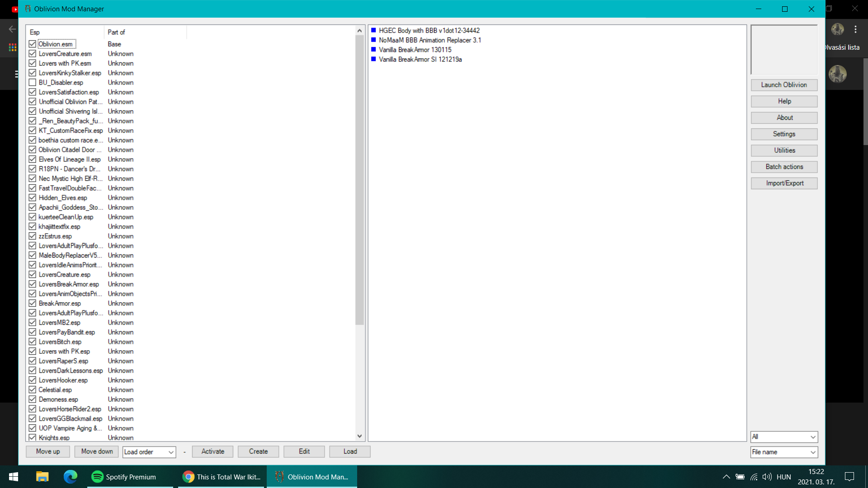Viewport: 868px width, 488px height.
Task: Open Microsoft Edge from taskbar
Action: (71, 477)
